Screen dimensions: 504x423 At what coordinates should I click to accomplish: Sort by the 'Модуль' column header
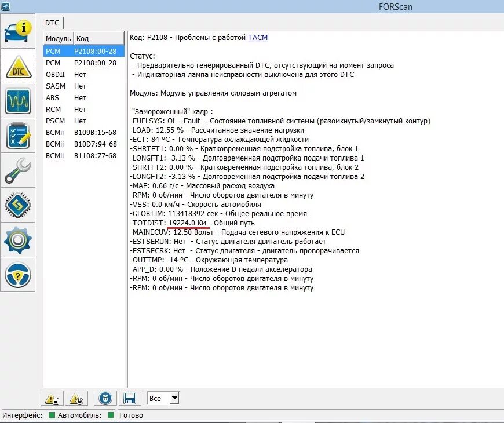pyautogui.click(x=58, y=38)
